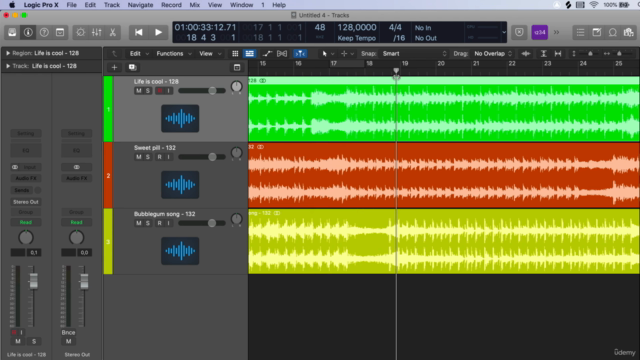Start playback with Play button

(158, 32)
